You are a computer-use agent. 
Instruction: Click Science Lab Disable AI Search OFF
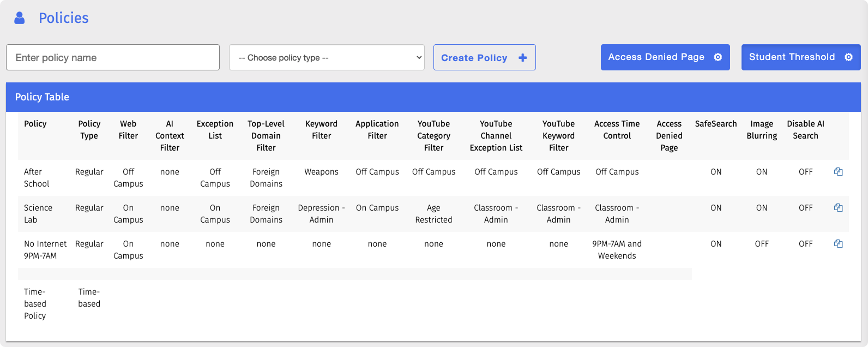click(x=806, y=208)
